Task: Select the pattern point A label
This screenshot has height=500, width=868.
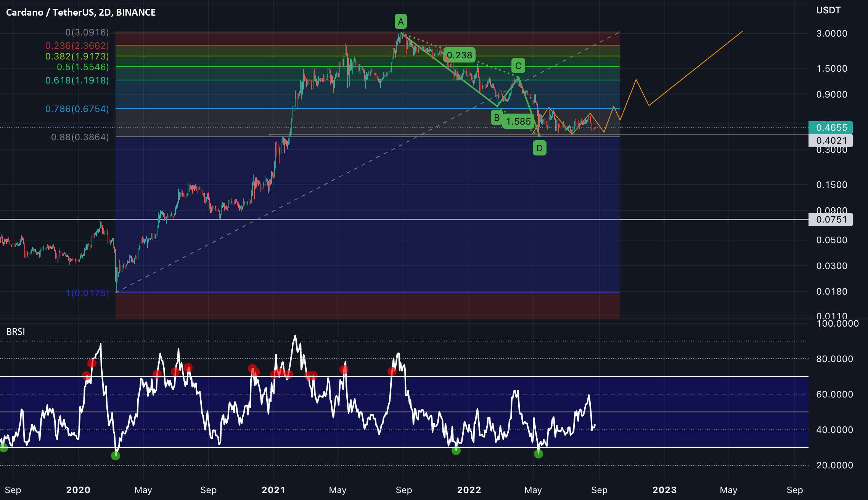Action: coord(400,22)
